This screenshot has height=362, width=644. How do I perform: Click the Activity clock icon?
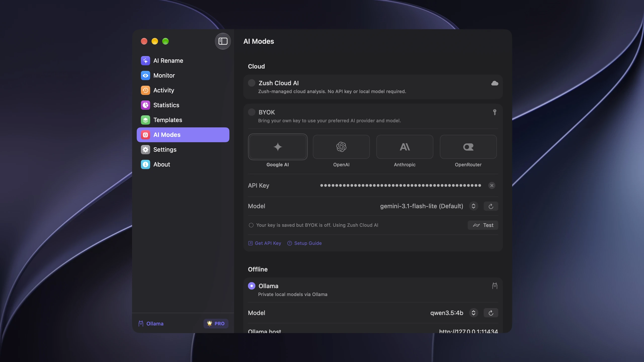(x=145, y=90)
